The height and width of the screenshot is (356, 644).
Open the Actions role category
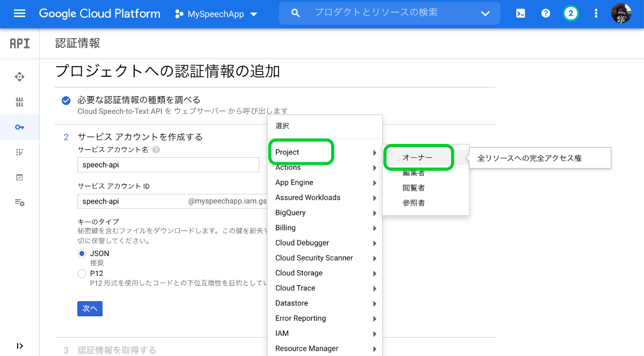tap(325, 168)
